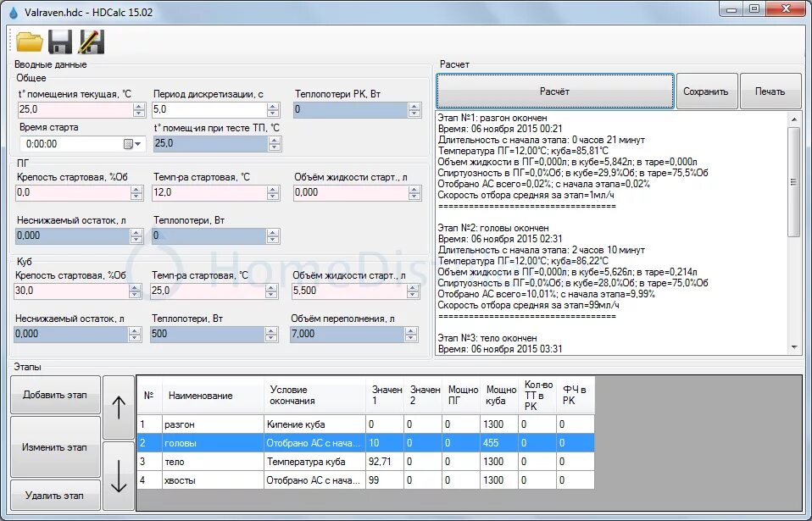Click results scrollbar up arrow
The width and height of the screenshot is (812, 521).
tap(794, 119)
